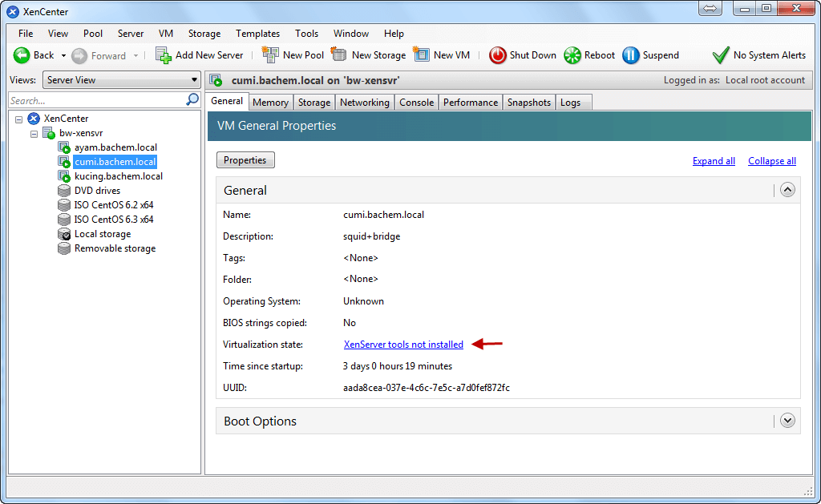Image resolution: width=821 pixels, height=504 pixels.
Task: Click the cumi.bachem.local VM icon in tree
Action: (x=64, y=162)
